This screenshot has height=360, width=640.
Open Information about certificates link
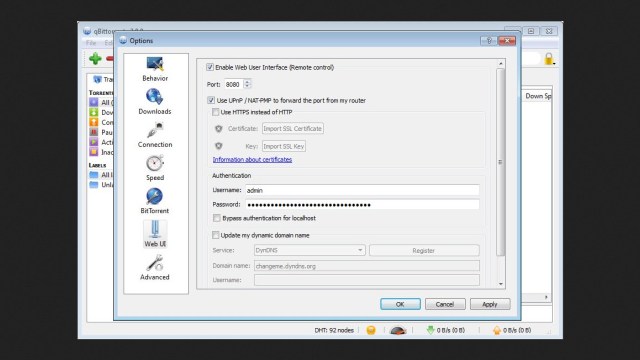(252, 160)
